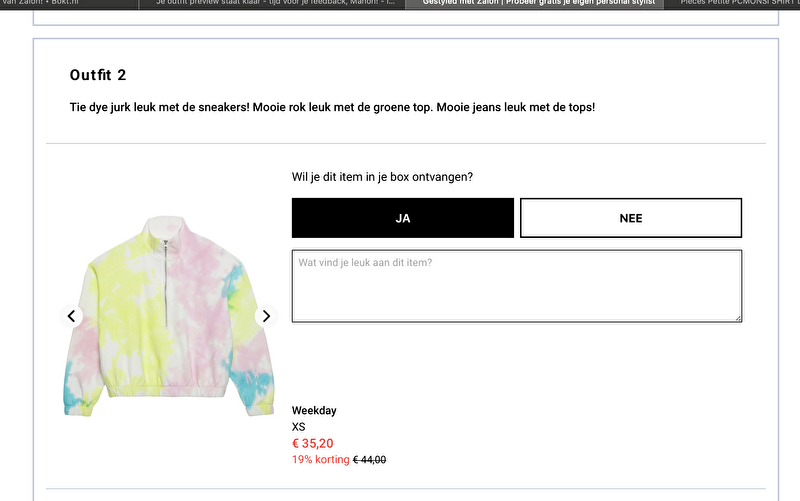
Task: Select JA to receive this item
Action: (403, 218)
